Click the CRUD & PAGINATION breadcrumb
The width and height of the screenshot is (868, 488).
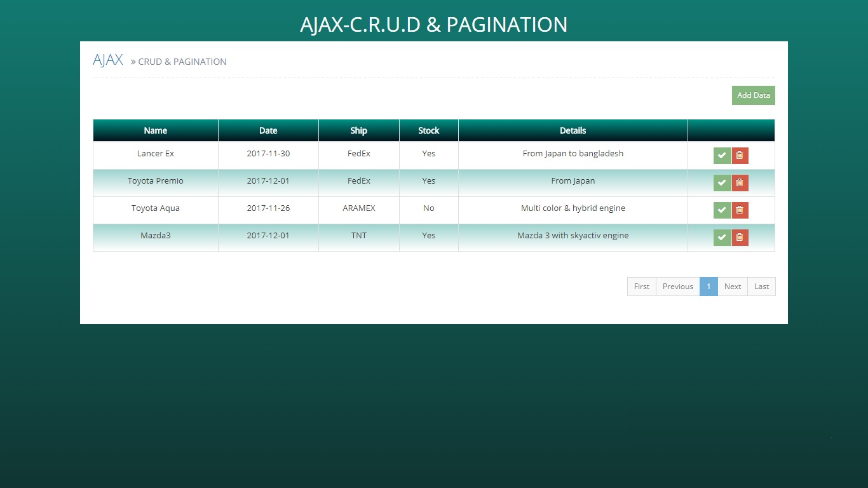182,61
